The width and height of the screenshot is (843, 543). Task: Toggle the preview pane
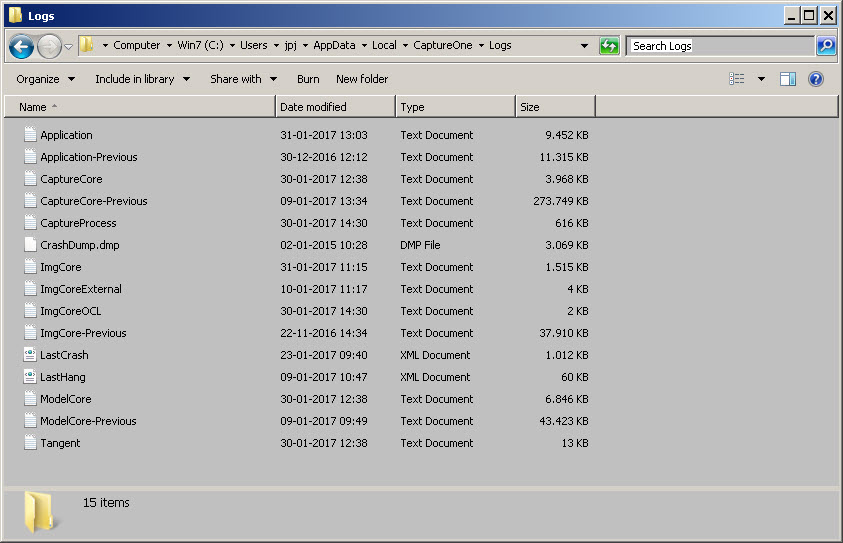coord(788,79)
